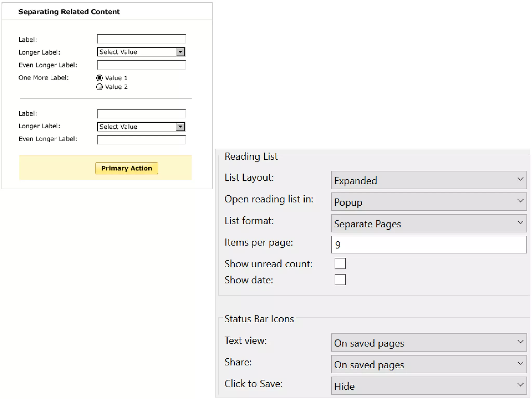Enable Show unread count checkbox

(340, 263)
